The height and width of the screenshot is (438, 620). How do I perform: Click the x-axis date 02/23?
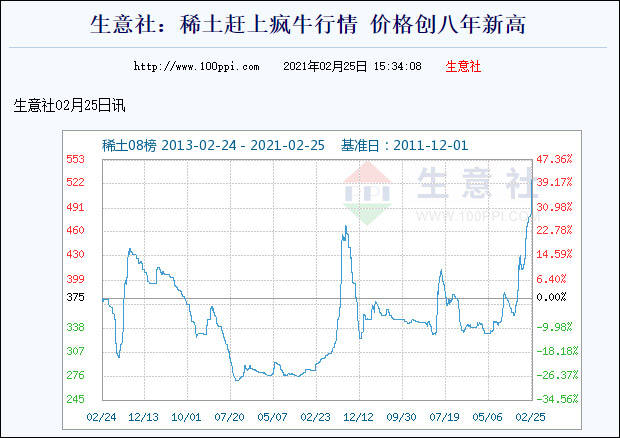[316, 417]
